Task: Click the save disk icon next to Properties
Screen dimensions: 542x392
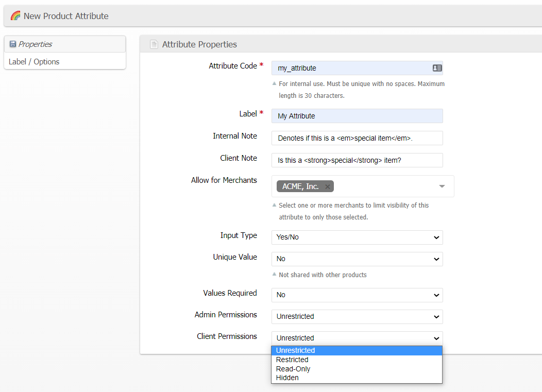Action: [13, 44]
